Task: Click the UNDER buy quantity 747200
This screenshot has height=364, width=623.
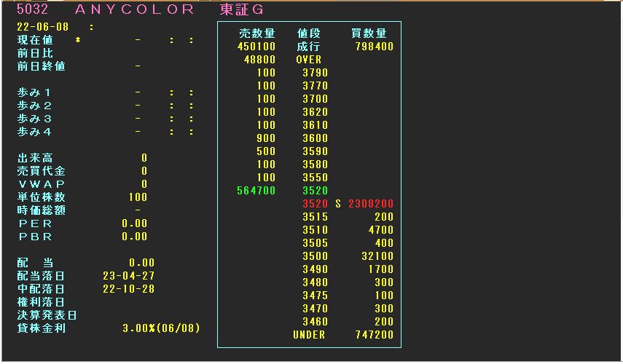Action: coord(375,335)
